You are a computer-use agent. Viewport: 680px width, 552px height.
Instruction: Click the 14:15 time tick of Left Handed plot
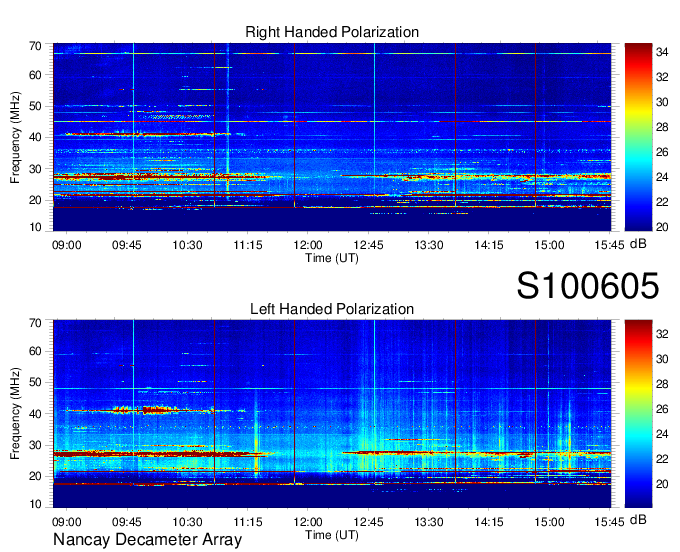pos(489,522)
